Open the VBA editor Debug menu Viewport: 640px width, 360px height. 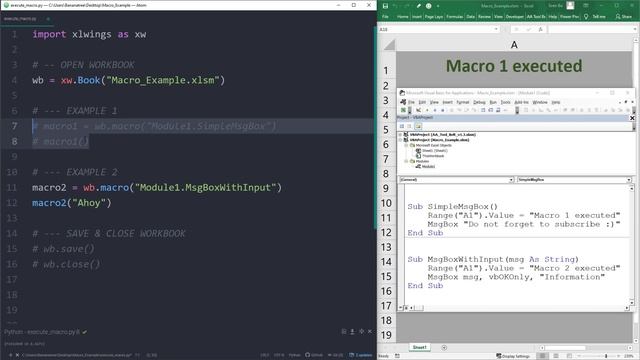click(x=479, y=102)
